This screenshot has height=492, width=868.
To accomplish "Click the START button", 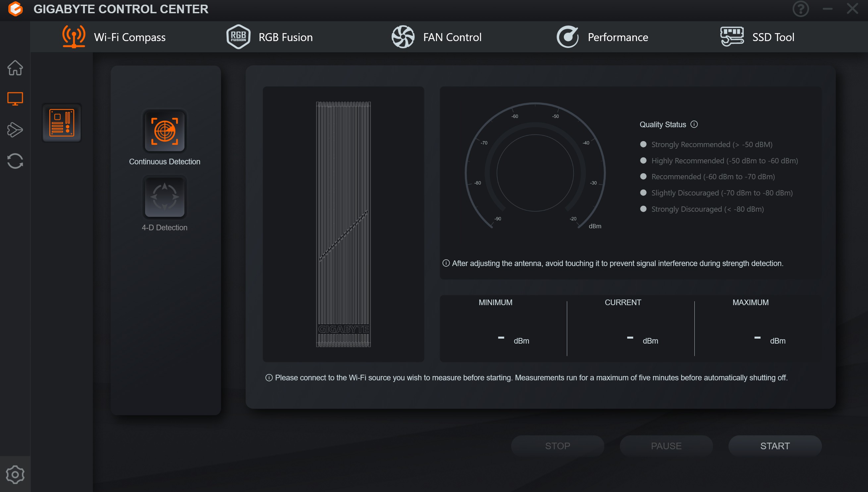I will (775, 446).
